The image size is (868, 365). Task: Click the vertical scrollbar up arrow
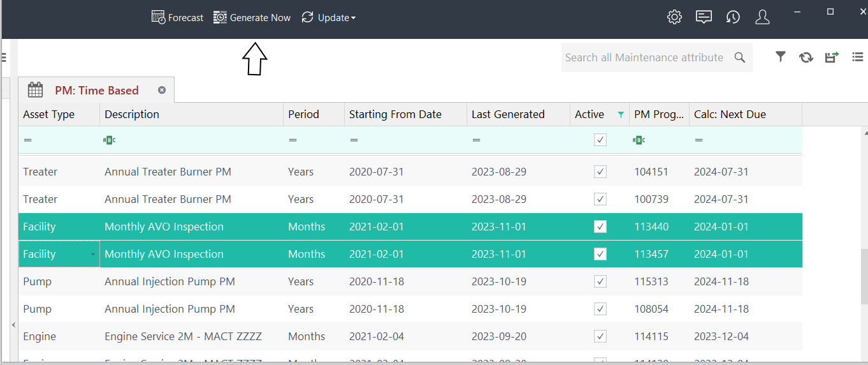tap(864, 133)
